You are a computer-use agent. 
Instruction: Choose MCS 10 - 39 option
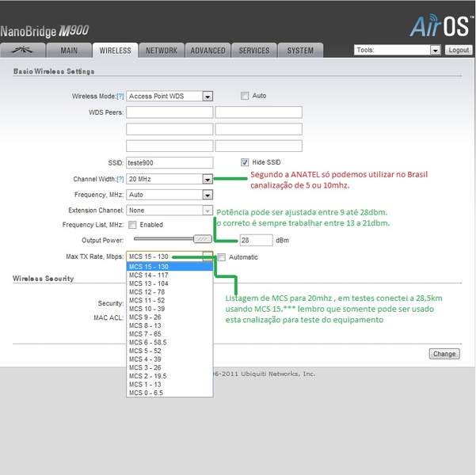point(169,309)
